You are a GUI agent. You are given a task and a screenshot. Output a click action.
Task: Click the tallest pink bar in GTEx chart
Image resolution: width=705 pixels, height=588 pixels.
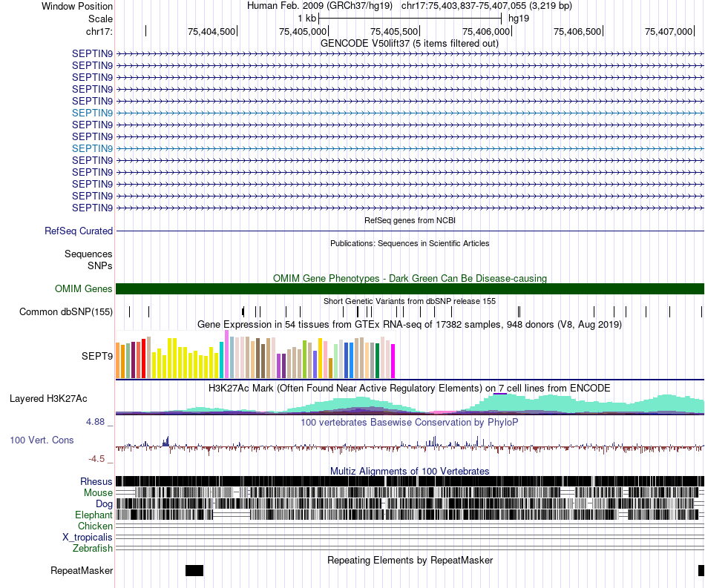point(227,354)
